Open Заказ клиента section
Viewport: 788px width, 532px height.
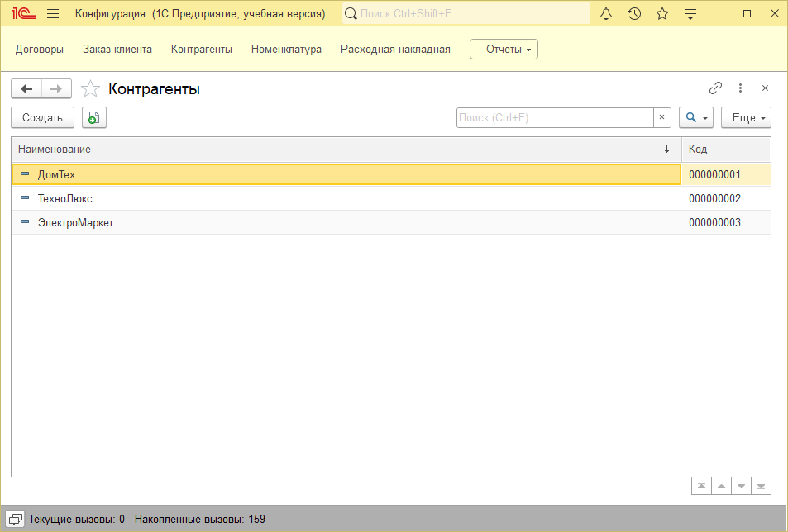(117, 50)
